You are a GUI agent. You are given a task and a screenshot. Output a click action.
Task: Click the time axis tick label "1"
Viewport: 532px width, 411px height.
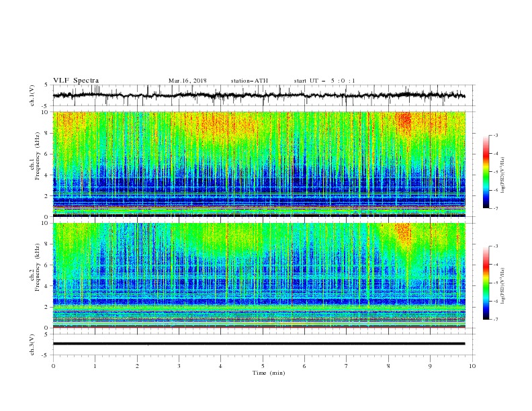pyautogui.click(x=95, y=366)
